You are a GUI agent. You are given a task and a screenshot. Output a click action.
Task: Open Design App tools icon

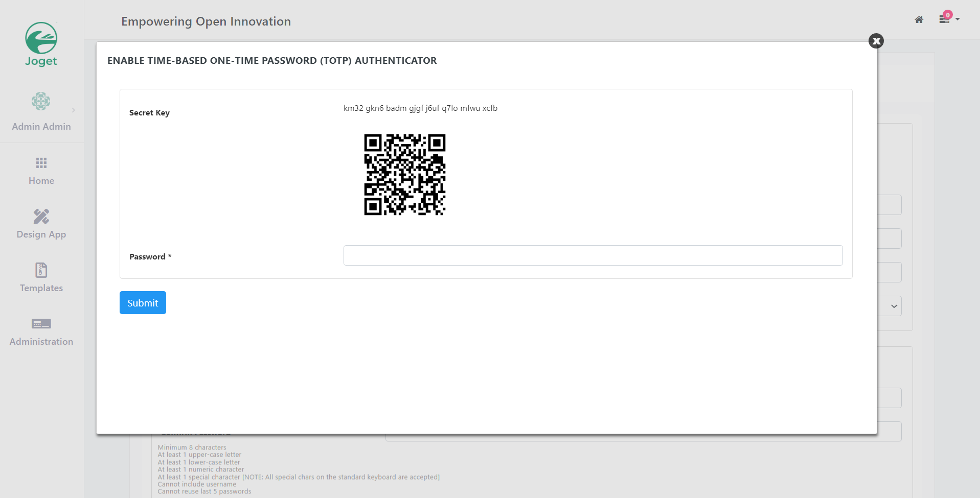(41, 217)
